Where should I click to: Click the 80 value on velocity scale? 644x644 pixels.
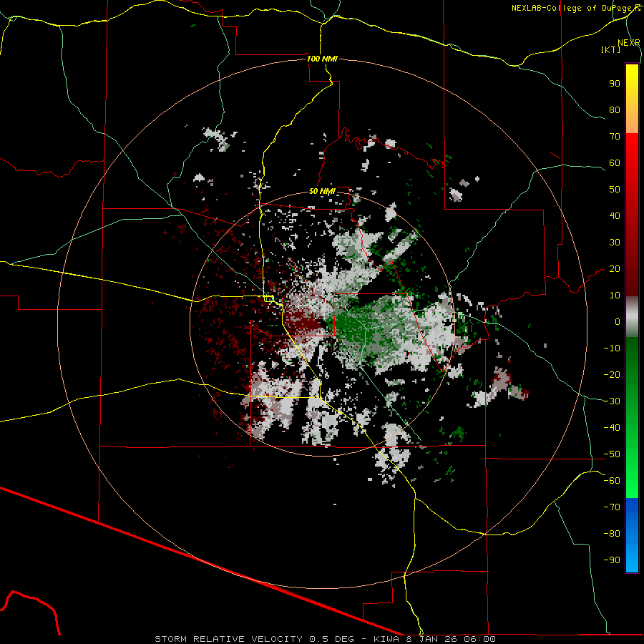(x=615, y=110)
